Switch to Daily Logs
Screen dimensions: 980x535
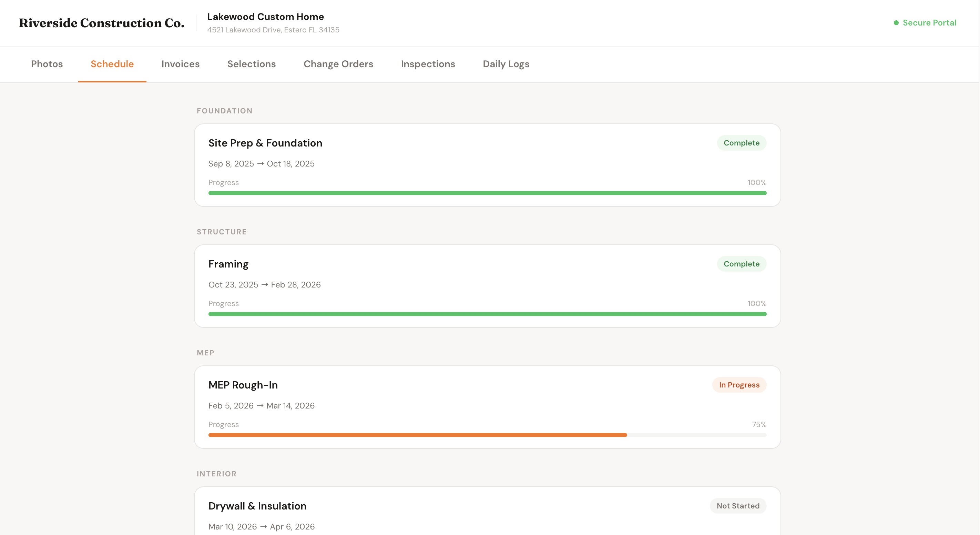(x=506, y=64)
